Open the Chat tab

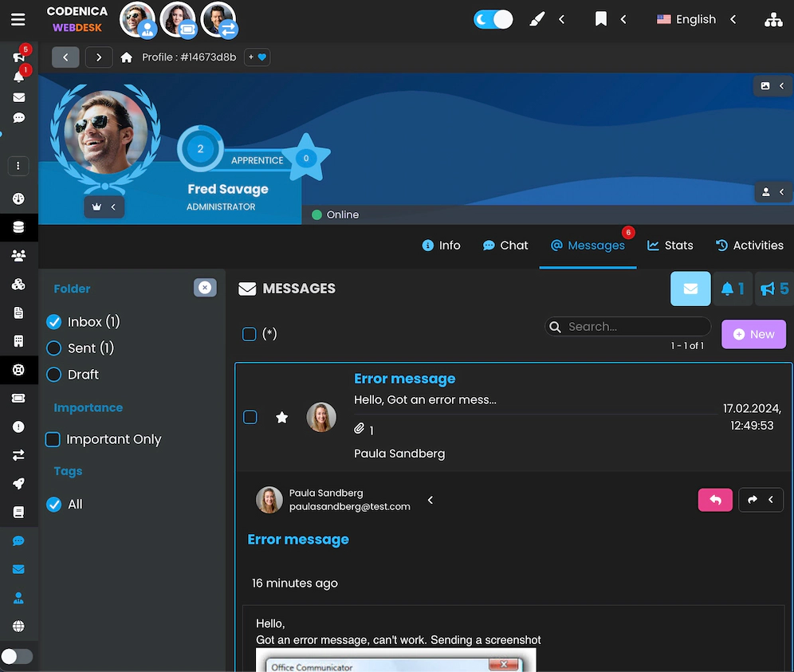(x=505, y=246)
